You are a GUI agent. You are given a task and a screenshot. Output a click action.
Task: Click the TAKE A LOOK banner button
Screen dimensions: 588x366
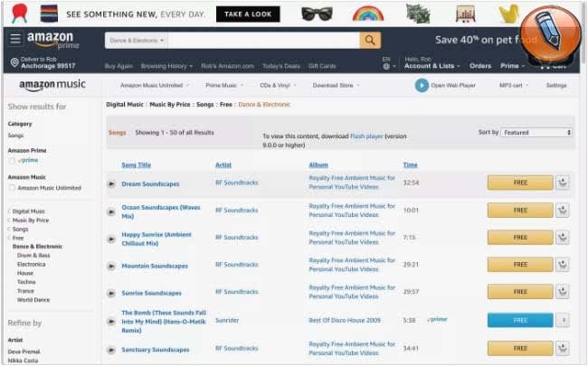[x=248, y=14]
